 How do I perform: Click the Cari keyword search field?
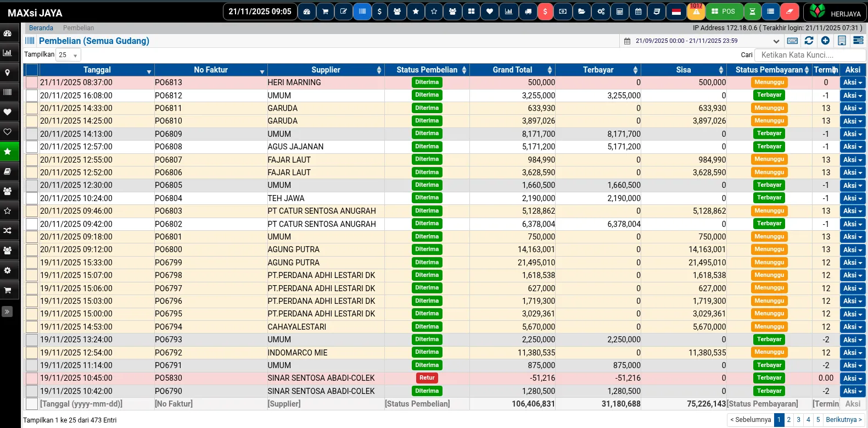(x=810, y=55)
